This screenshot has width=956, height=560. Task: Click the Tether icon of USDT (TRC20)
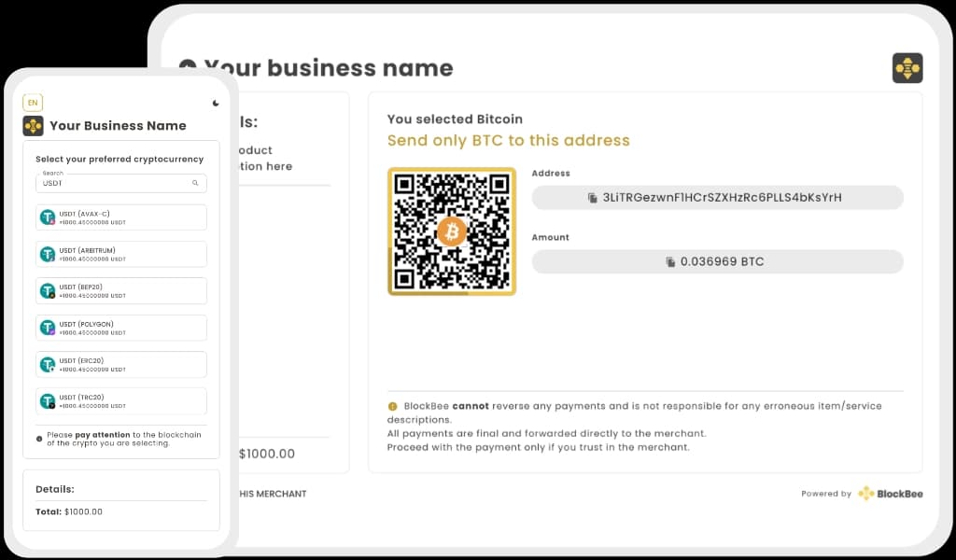click(48, 401)
